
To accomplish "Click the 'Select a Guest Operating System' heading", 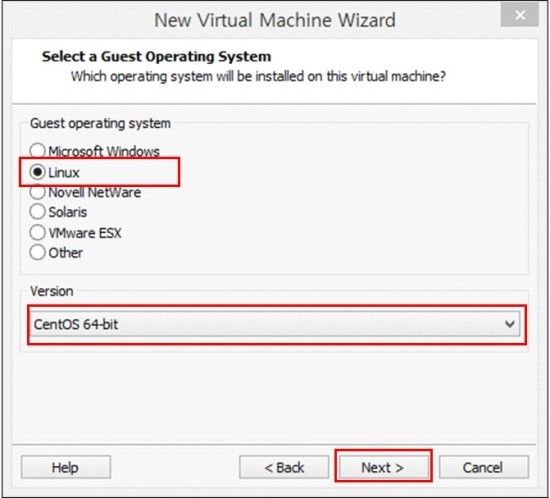I will 156,56.
